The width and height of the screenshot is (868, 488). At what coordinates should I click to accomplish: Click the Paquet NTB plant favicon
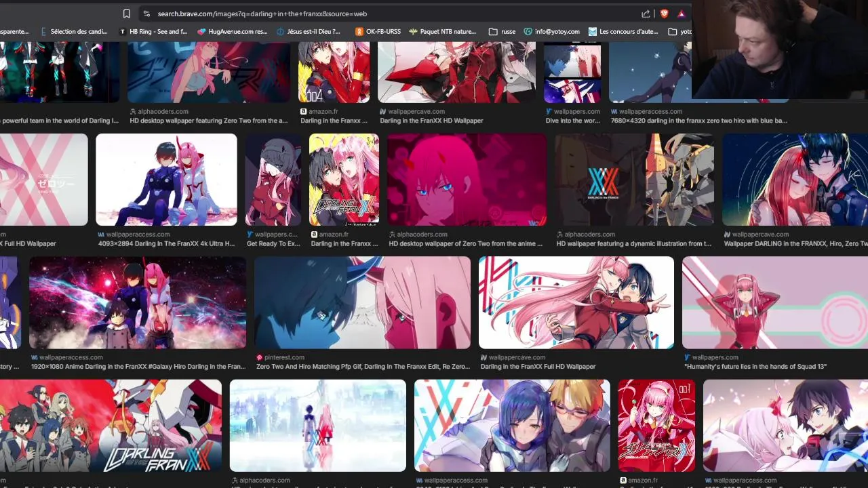413,31
